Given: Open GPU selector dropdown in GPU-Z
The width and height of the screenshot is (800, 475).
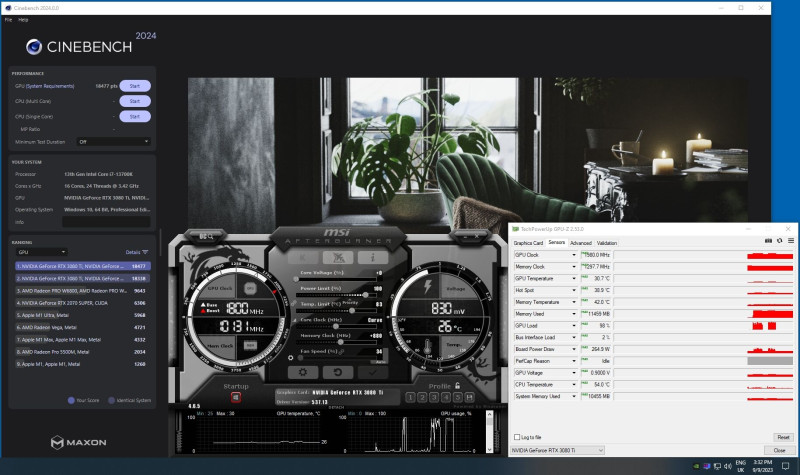Looking at the screenshot, I should coord(557,451).
